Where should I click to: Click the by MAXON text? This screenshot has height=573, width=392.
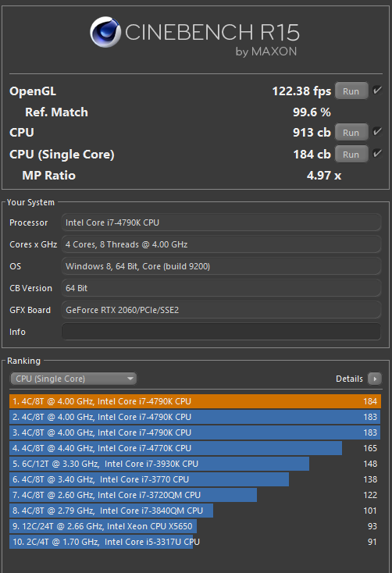[266, 52]
